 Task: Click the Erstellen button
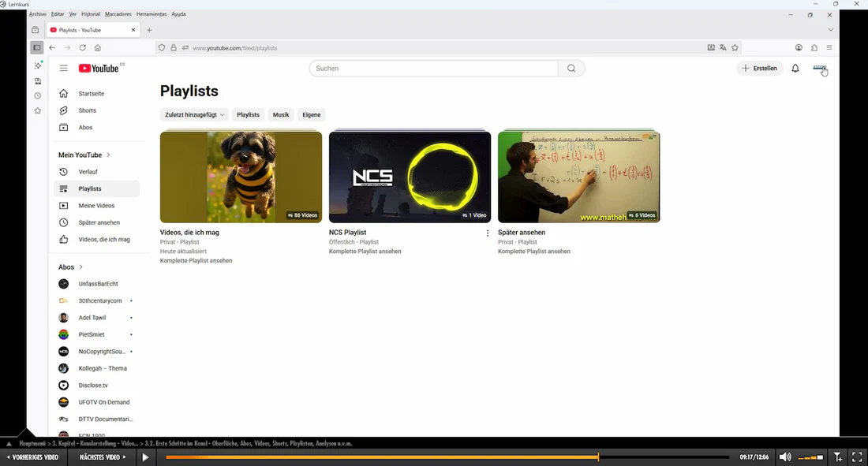click(x=759, y=69)
